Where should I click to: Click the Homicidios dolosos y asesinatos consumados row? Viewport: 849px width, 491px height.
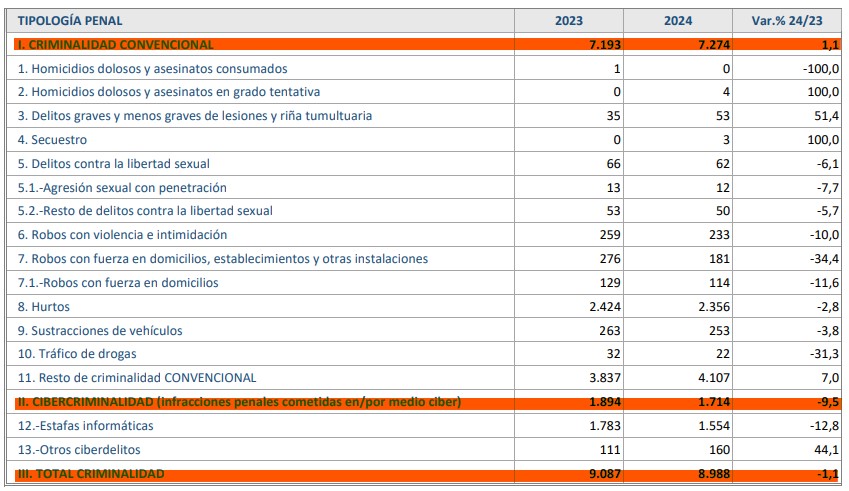(x=153, y=69)
